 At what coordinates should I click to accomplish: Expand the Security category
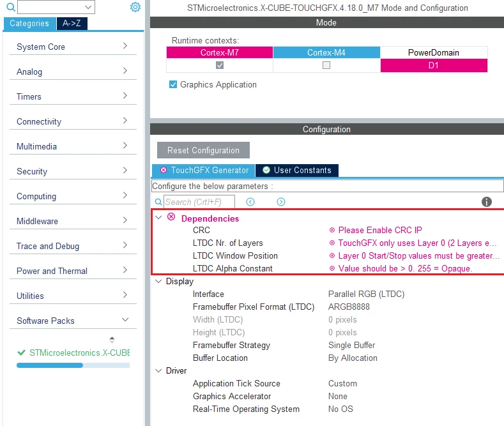(x=73, y=171)
